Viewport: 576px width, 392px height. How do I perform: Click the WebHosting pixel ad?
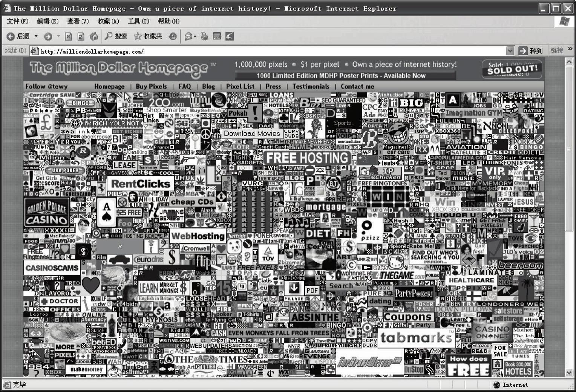[198, 236]
